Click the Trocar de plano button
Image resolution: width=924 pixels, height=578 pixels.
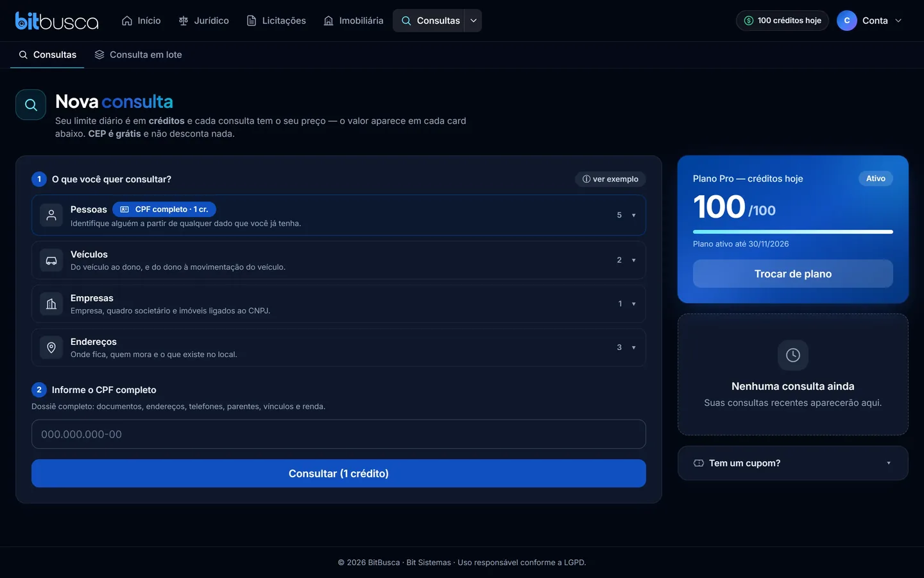(x=793, y=274)
